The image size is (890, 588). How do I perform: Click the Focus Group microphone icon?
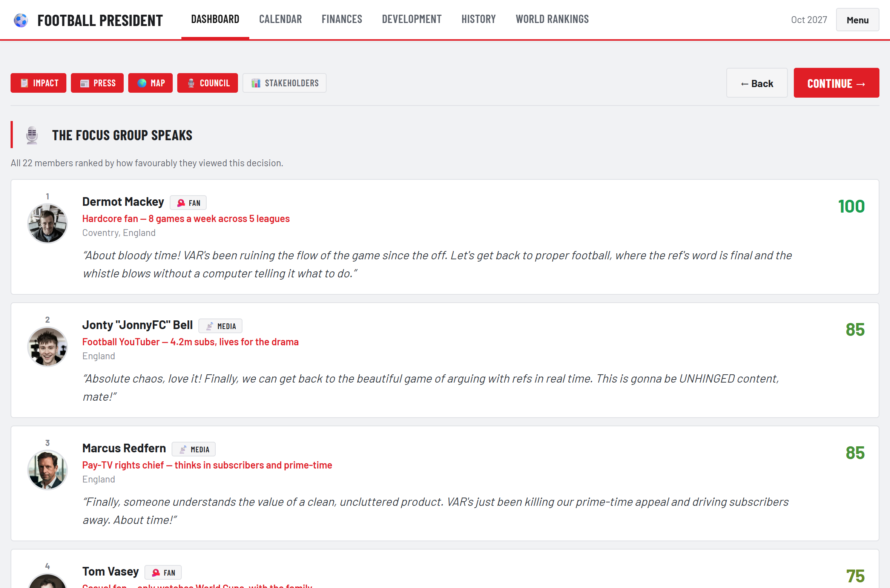32,135
